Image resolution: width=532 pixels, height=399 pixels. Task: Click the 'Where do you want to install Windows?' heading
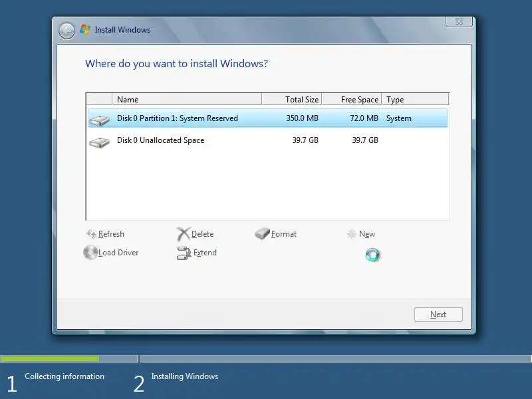176,64
